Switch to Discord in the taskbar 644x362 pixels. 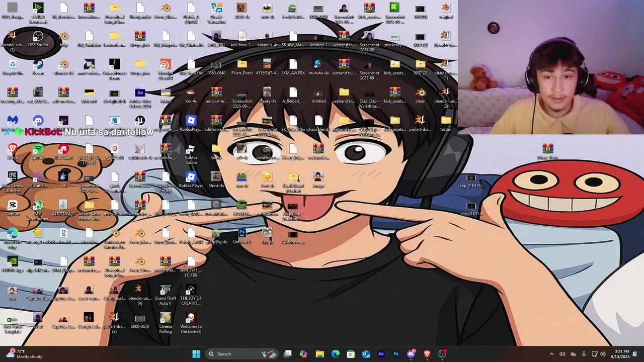[x=411, y=354]
